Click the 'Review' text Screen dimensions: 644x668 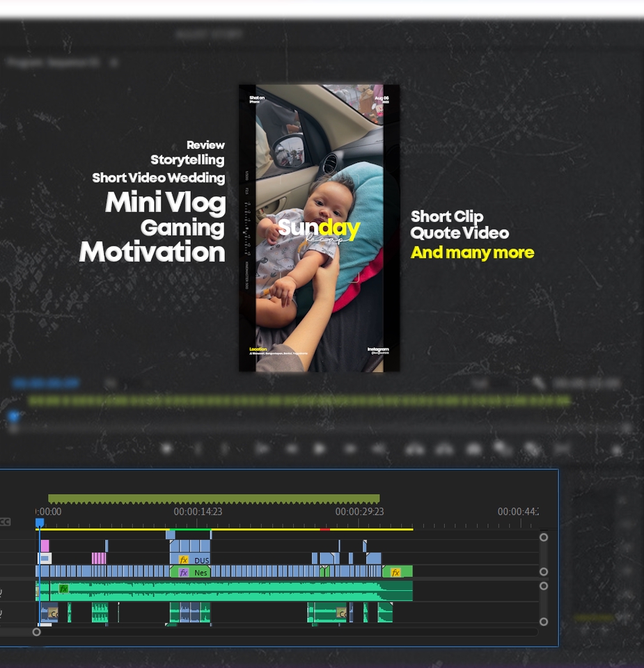[205, 145]
